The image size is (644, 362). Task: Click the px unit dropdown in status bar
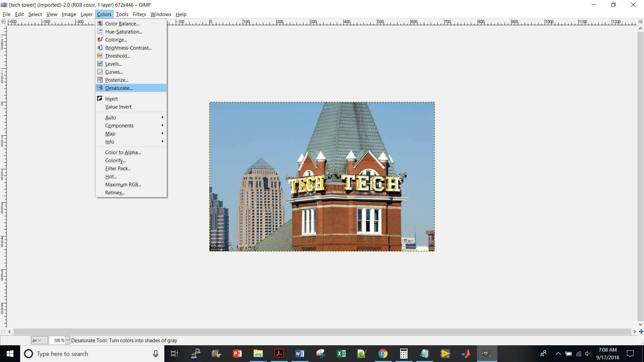click(39, 340)
